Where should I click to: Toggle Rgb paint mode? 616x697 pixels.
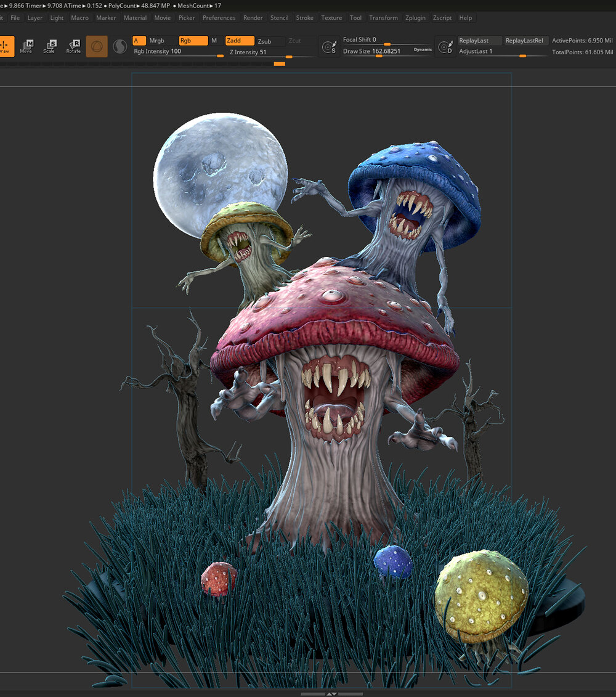coord(193,41)
